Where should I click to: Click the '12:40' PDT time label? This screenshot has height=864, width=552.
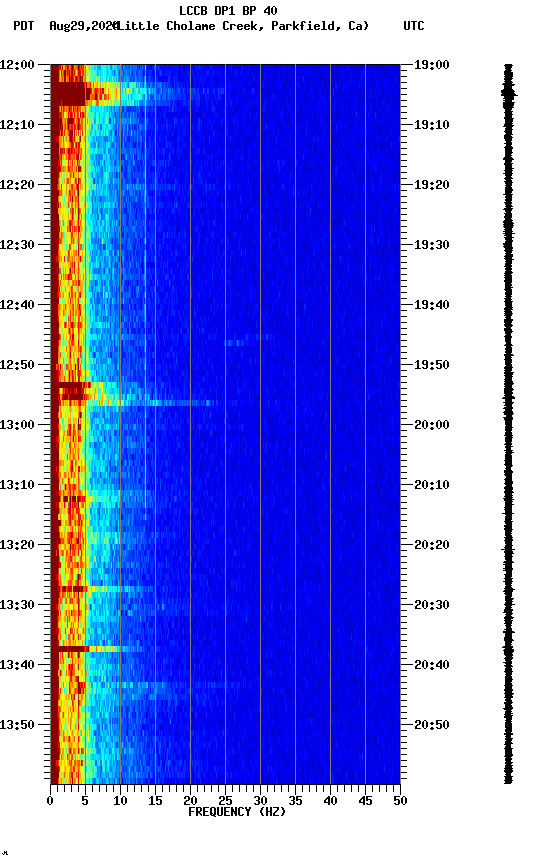coord(17,305)
